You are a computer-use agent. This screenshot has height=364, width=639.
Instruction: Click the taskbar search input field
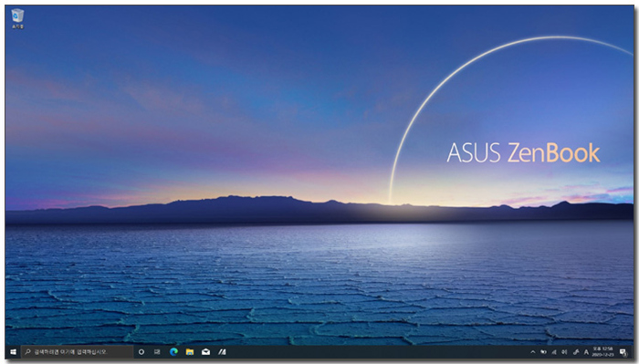pos(77,352)
